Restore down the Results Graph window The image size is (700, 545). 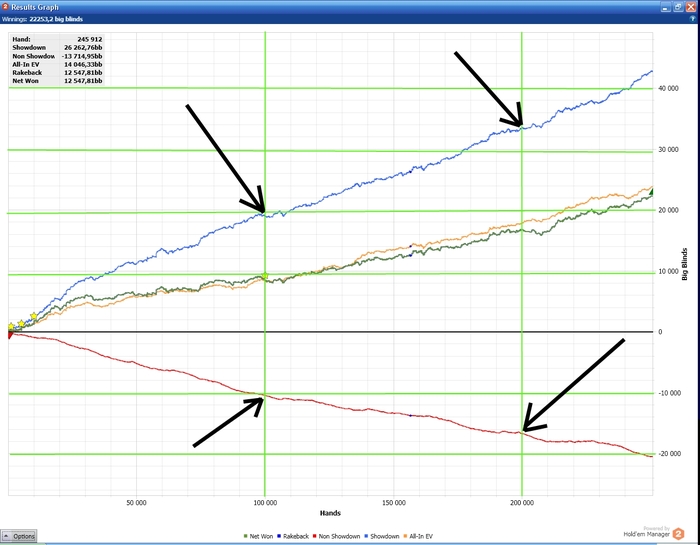678,7
